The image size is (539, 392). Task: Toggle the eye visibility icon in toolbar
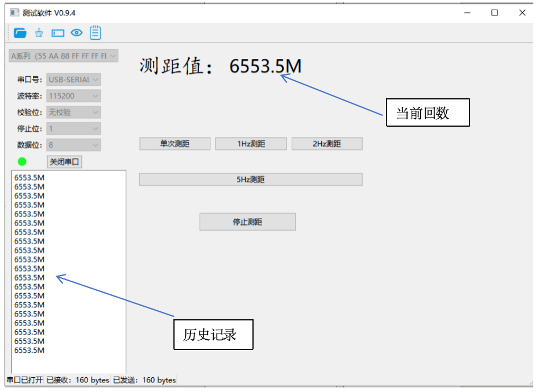tap(77, 33)
